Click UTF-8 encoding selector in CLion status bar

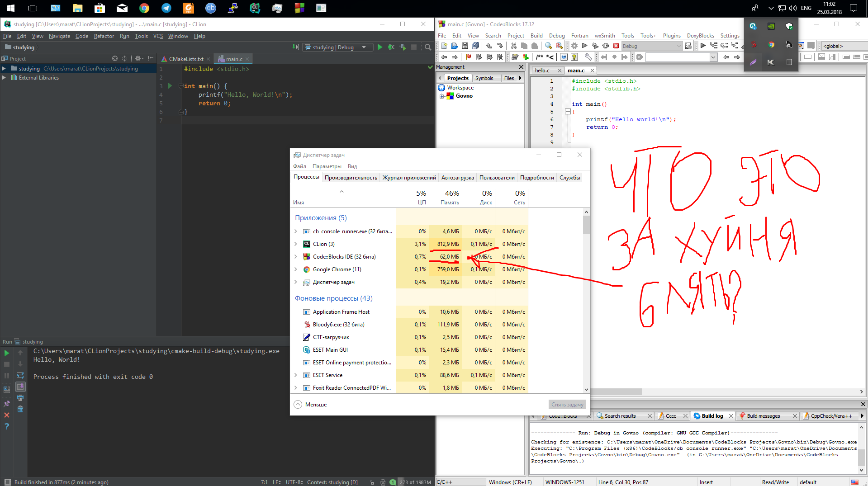294,482
